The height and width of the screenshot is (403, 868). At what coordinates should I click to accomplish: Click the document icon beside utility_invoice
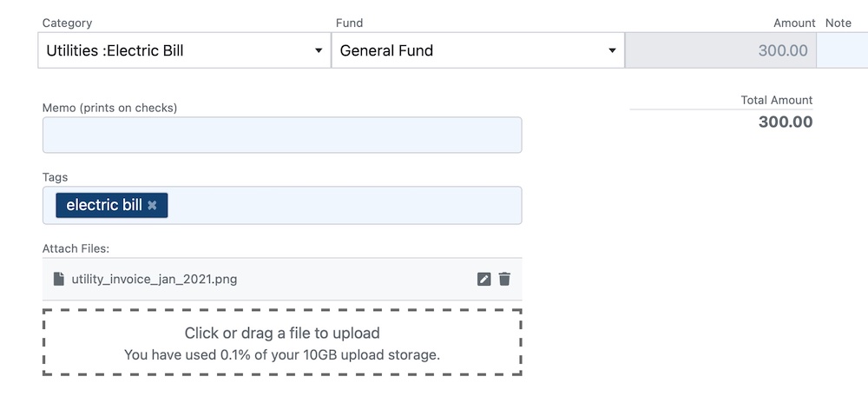click(59, 279)
